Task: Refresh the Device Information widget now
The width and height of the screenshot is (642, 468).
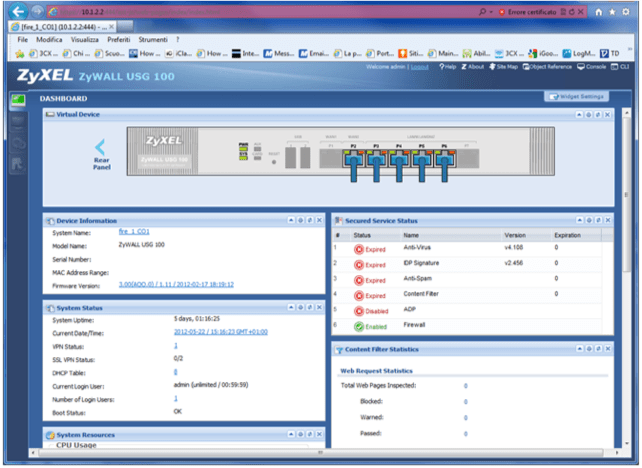Action: 310,220
